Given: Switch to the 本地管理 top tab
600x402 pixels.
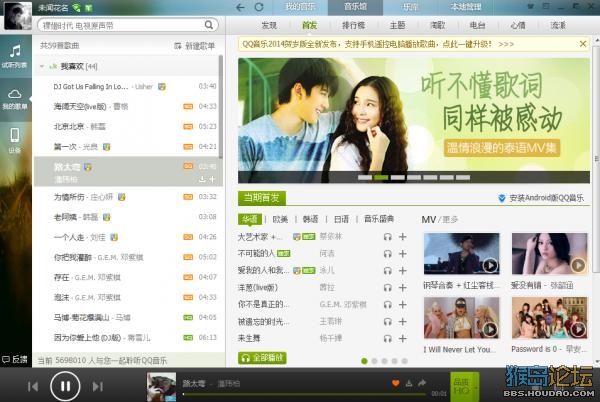Looking at the screenshot, I should coord(466,7).
